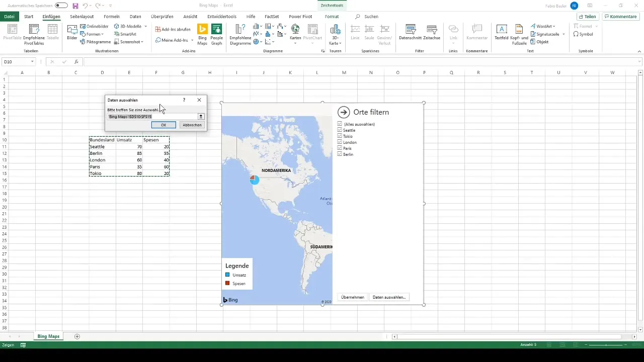The height and width of the screenshot is (362, 644).
Task: Click the Übernehmen button
Action: 353,297
